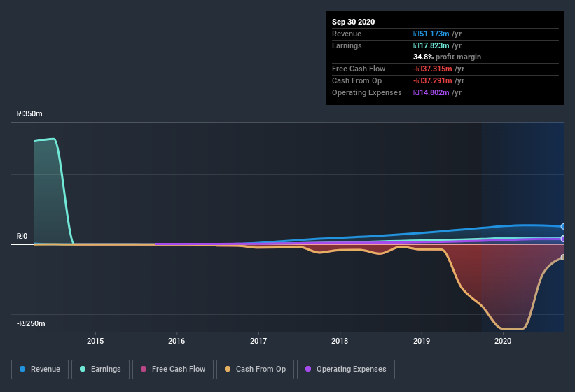The height and width of the screenshot is (392, 575).
Task: Toggle Cash From Op legend item
Action: tap(255, 369)
